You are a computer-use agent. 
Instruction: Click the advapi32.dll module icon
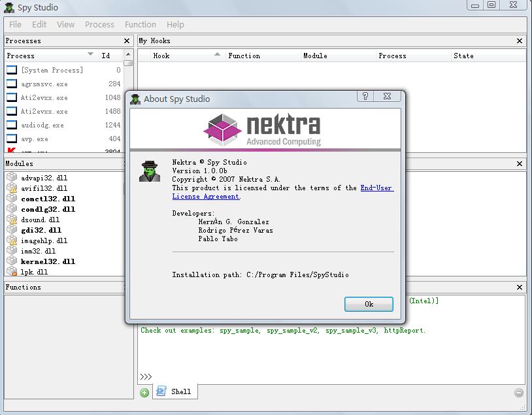[12, 177]
